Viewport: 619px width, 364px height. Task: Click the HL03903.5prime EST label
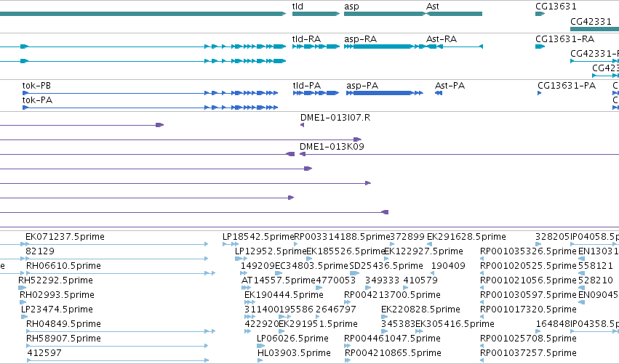(294, 353)
